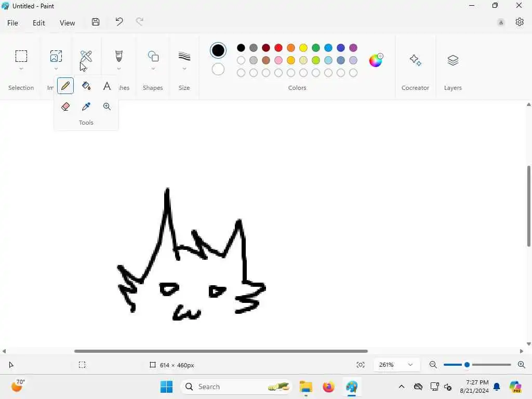Click the Redo arrow
Viewport: 532px width, 399px height.
tap(139, 22)
